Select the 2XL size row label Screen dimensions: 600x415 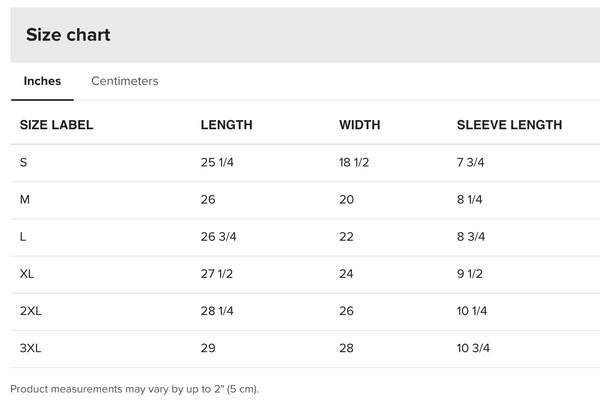pos(31,311)
